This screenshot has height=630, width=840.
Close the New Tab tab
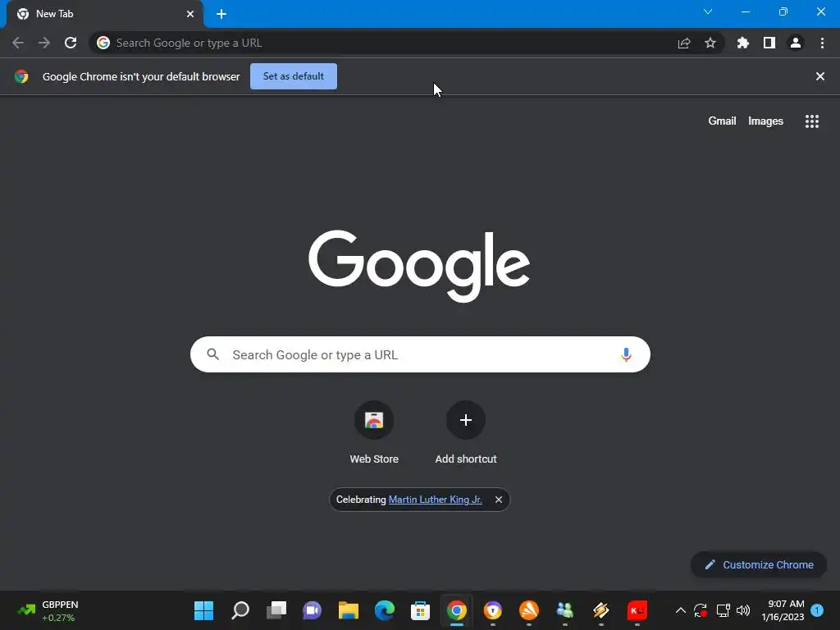click(x=190, y=14)
